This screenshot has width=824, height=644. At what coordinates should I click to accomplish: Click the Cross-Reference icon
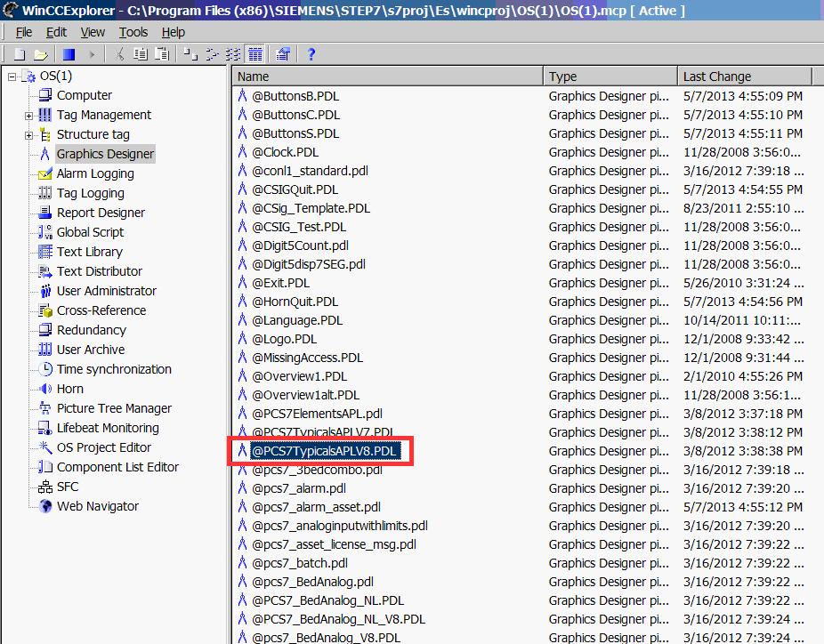coord(45,310)
